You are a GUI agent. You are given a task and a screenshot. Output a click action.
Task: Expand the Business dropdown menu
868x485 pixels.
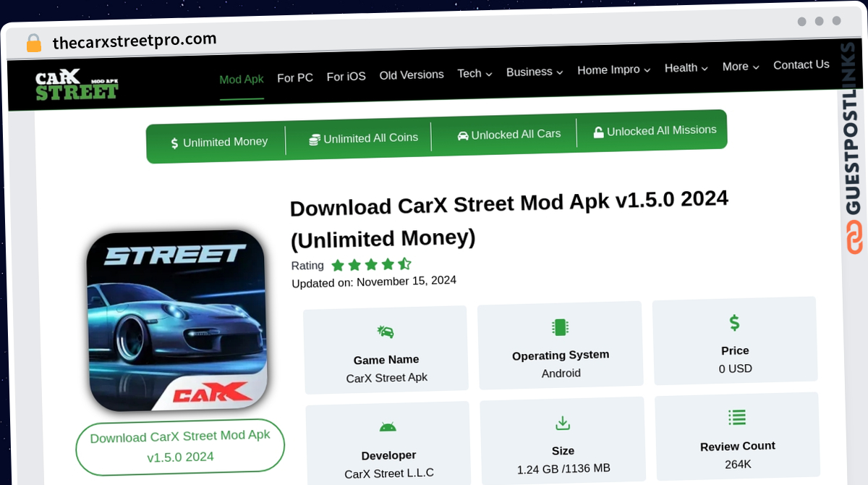535,72
